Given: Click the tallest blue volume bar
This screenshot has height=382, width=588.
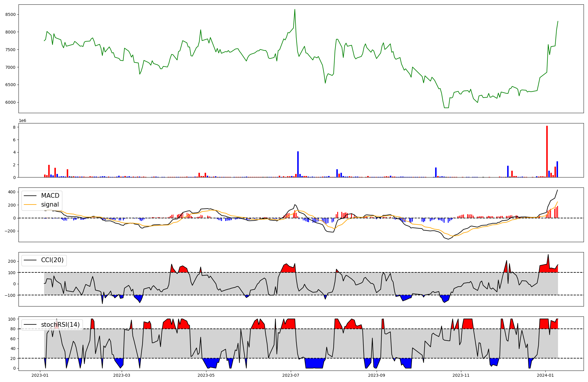Looking at the screenshot, I should point(298,164).
